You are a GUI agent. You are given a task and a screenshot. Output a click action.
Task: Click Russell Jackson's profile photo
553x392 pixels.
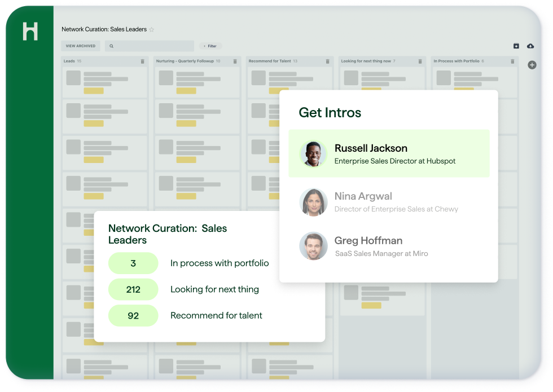[313, 153]
